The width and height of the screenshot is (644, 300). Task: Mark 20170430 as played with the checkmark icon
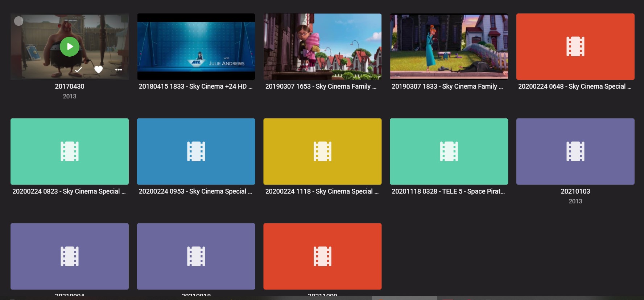(78, 69)
